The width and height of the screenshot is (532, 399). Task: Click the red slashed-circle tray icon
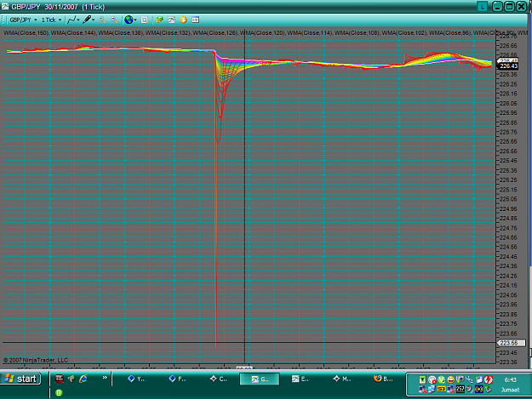coord(489,379)
